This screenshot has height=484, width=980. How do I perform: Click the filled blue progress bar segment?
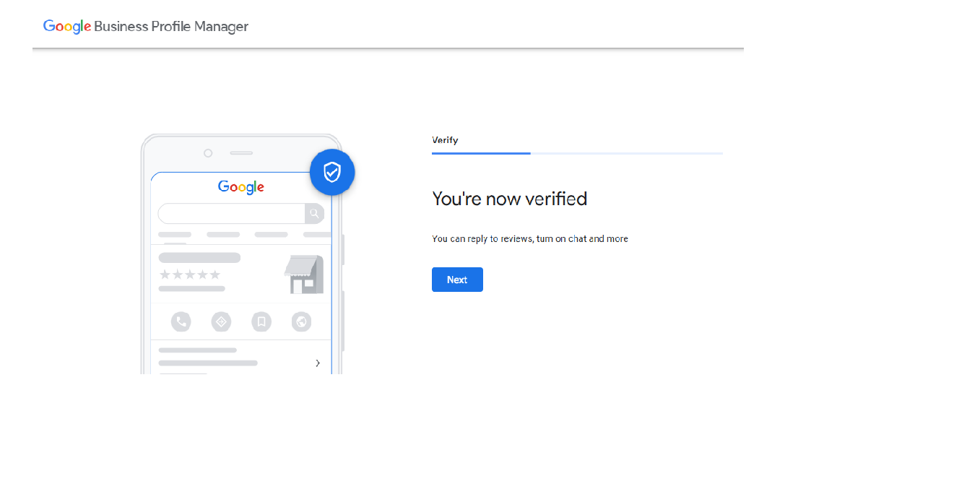[481, 153]
